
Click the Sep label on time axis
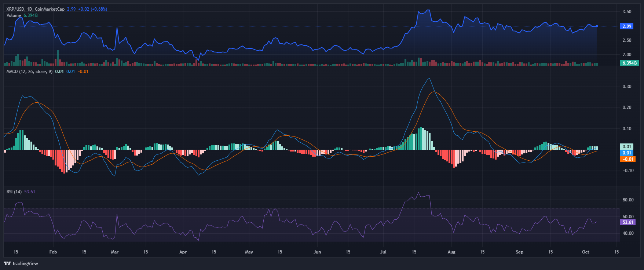[x=520, y=252]
